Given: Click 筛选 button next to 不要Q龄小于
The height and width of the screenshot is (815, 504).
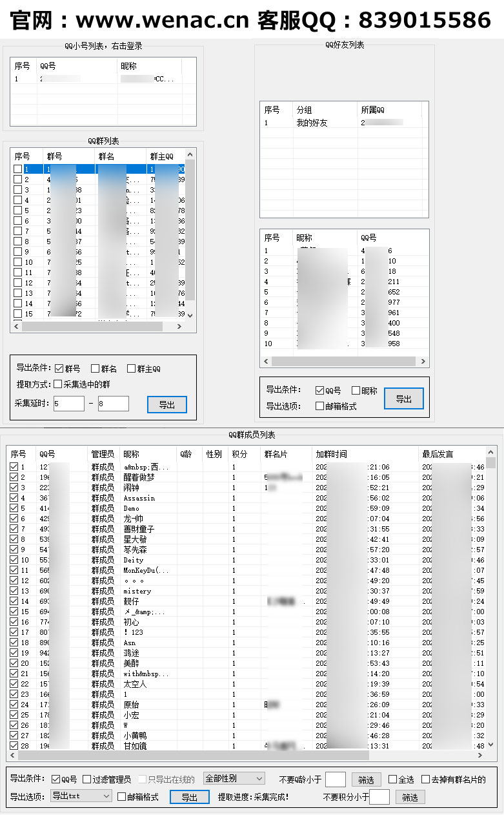Looking at the screenshot, I should coord(366,779).
